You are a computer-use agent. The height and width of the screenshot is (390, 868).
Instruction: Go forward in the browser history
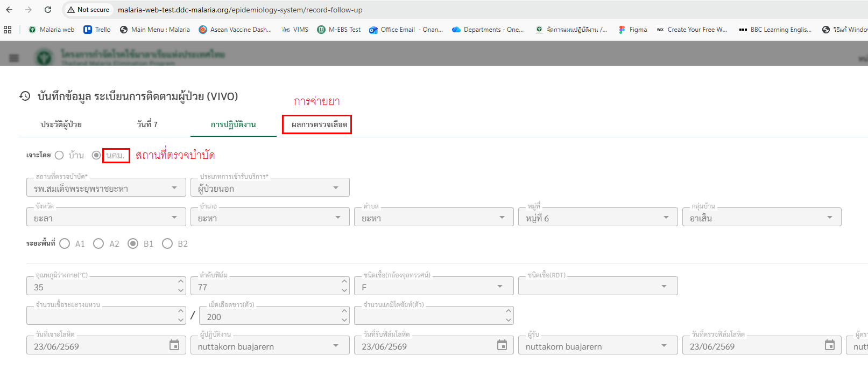pyautogui.click(x=29, y=10)
